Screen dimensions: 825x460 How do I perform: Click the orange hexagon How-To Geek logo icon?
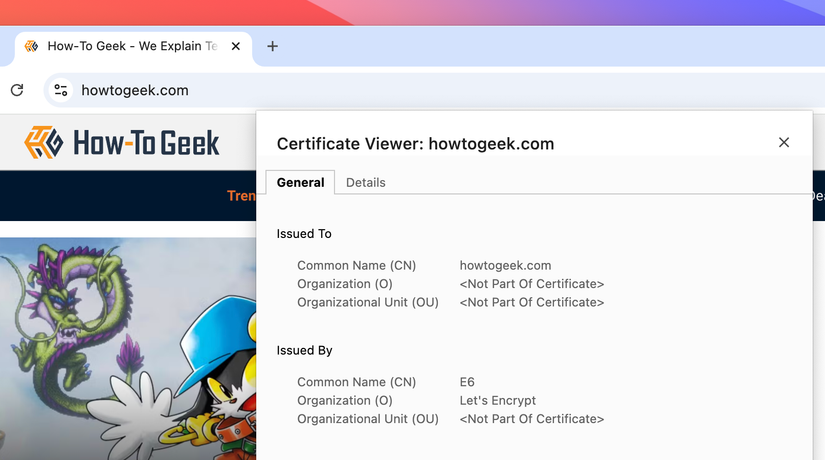(42, 143)
